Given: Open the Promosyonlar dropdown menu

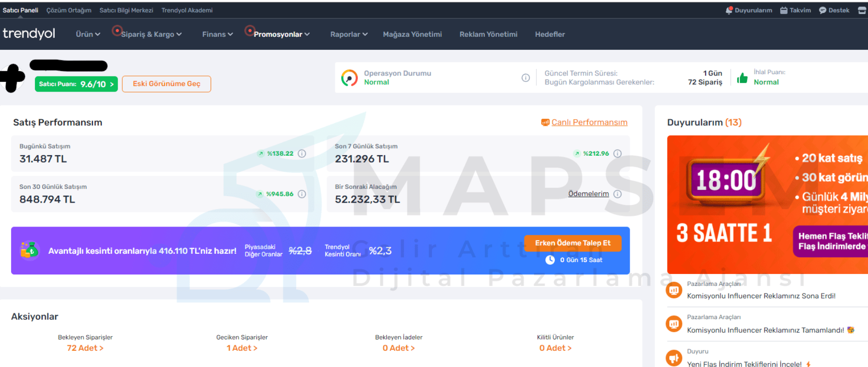Looking at the screenshot, I should pos(282,34).
